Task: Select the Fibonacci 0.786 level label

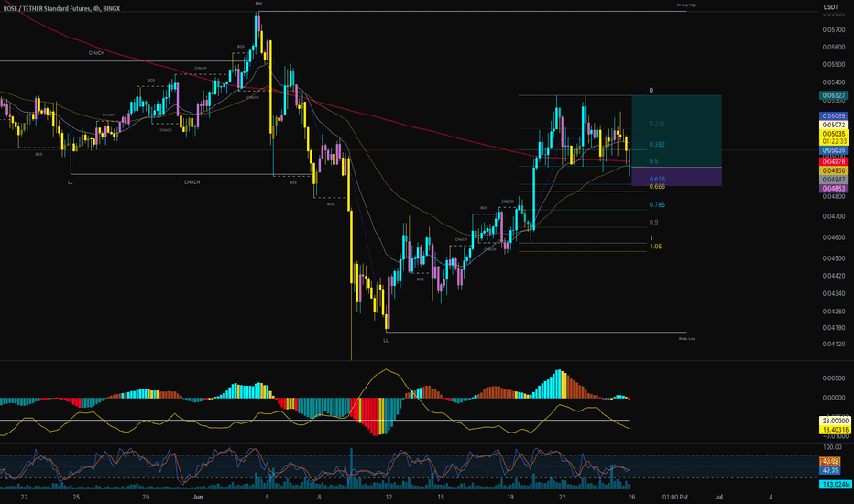Action: click(657, 205)
